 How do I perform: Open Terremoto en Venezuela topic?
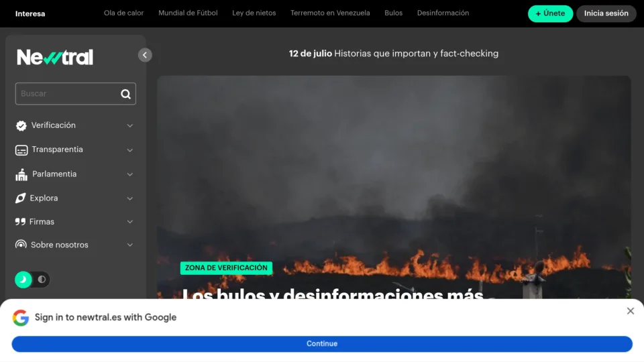pos(330,13)
